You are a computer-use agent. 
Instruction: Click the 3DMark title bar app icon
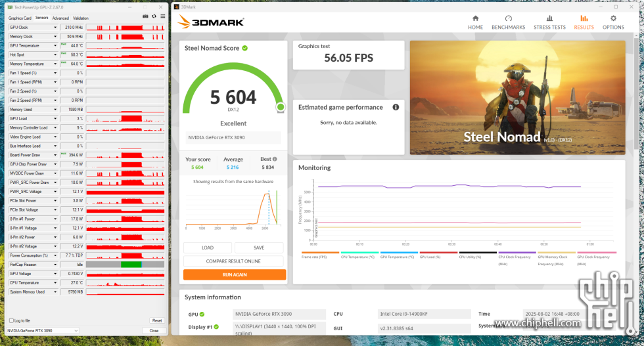click(177, 7)
